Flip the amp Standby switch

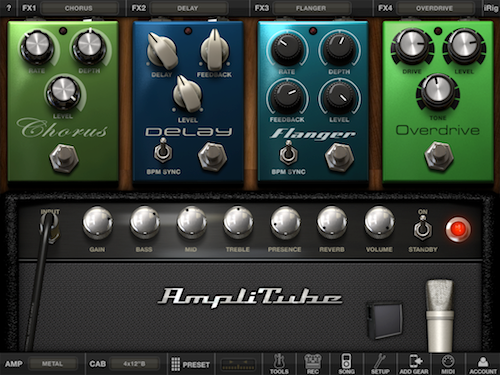point(423,228)
